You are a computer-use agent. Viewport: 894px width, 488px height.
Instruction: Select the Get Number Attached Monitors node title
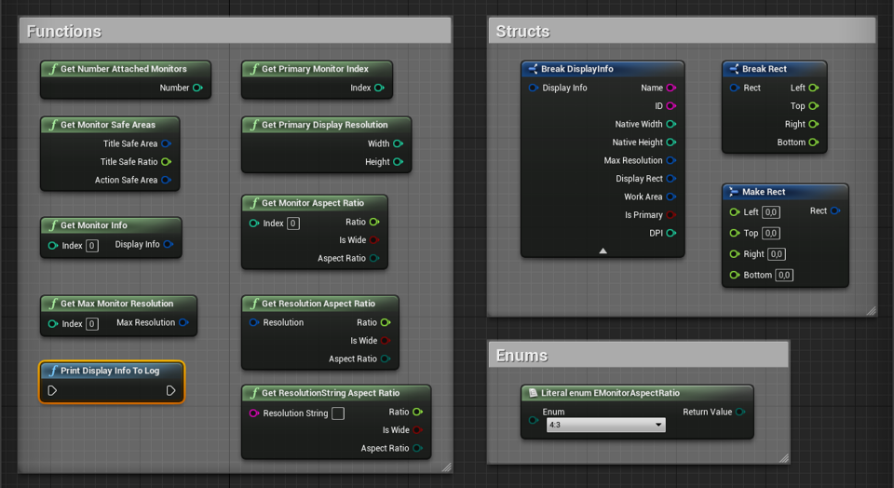click(125, 69)
